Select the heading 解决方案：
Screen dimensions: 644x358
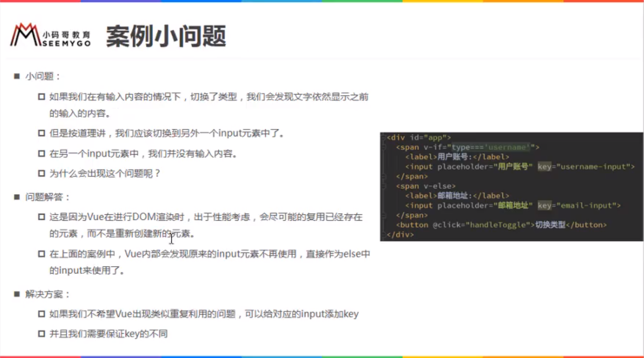pyautogui.click(x=48, y=294)
